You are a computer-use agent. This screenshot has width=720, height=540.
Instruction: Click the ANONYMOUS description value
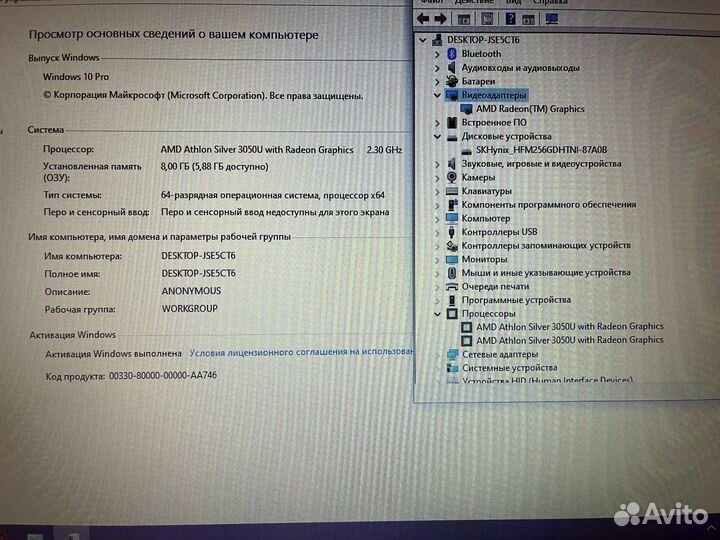click(x=191, y=291)
